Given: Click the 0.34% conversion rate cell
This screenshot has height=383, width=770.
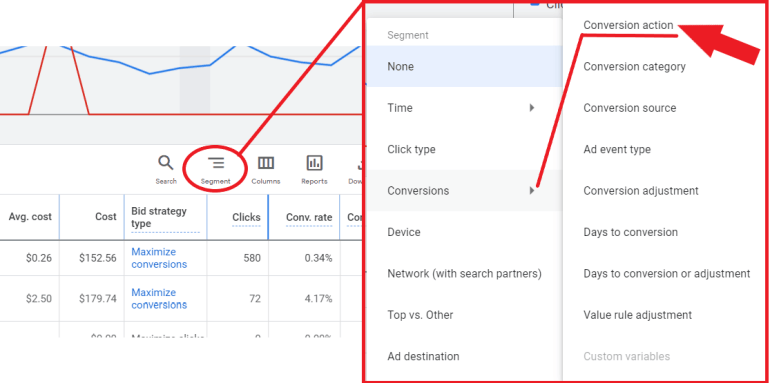Looking at the screenshot, I should [317, 258].
